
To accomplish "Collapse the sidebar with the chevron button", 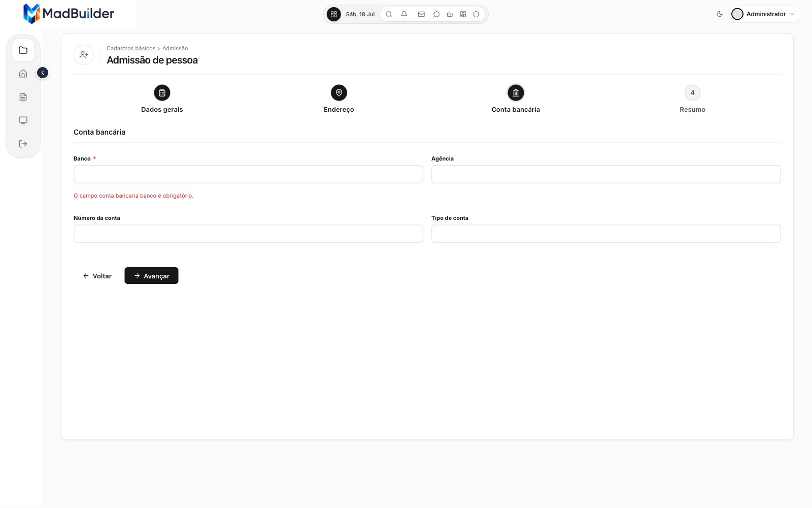I will tap(43, 73).
